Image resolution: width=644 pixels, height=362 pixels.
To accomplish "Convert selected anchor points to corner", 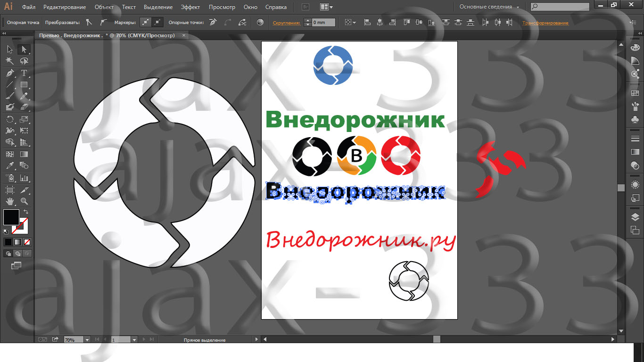I will (89, 22).
